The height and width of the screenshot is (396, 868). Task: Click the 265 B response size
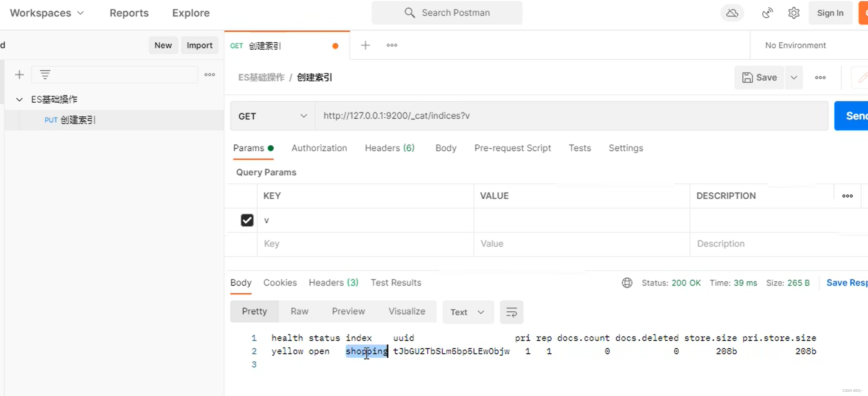coord(798,283)
